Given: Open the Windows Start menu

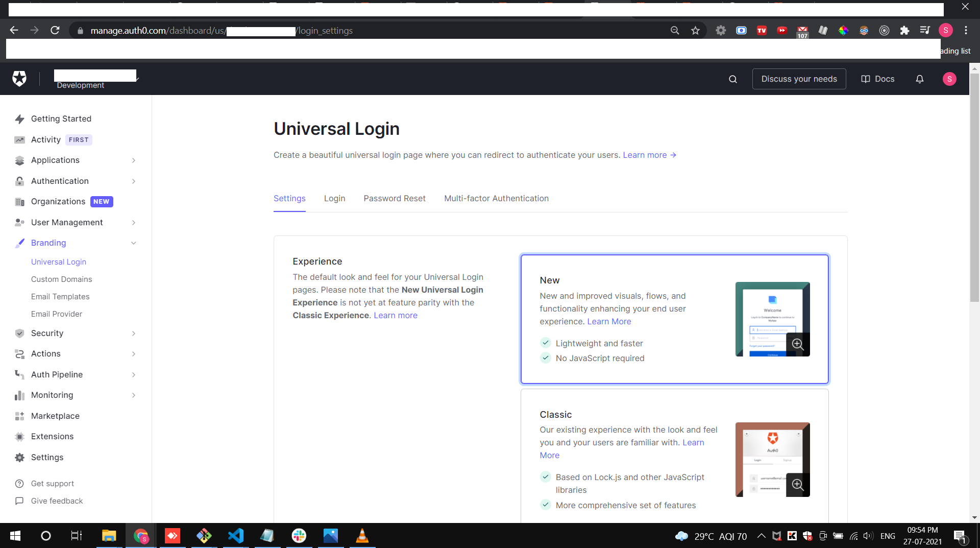Looking at the screenshot, I should pyautogui.click(x=15, y=536).
